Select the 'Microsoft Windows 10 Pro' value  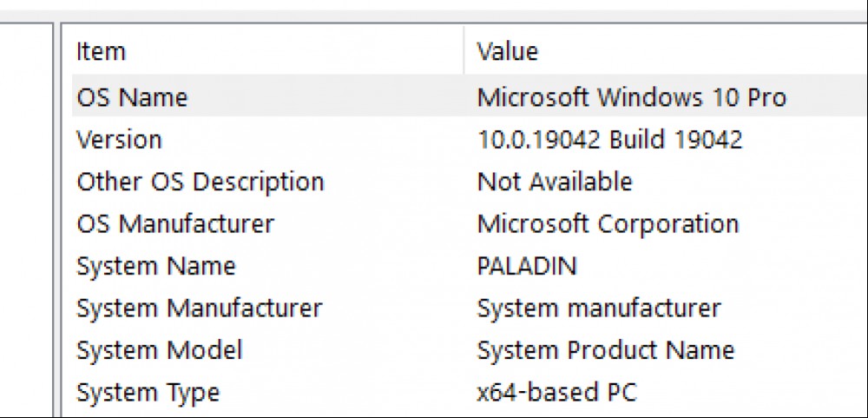point(631,97)
